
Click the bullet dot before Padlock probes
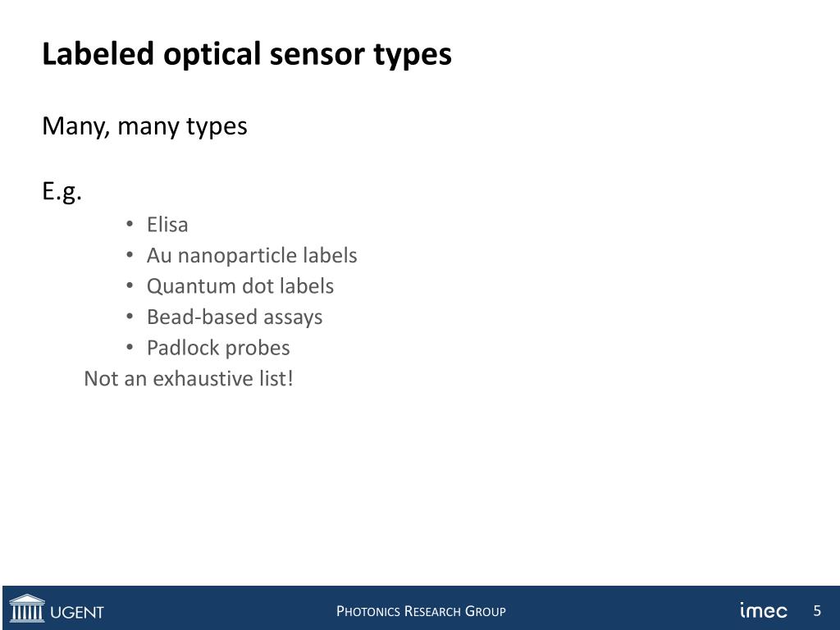[130, 347]
